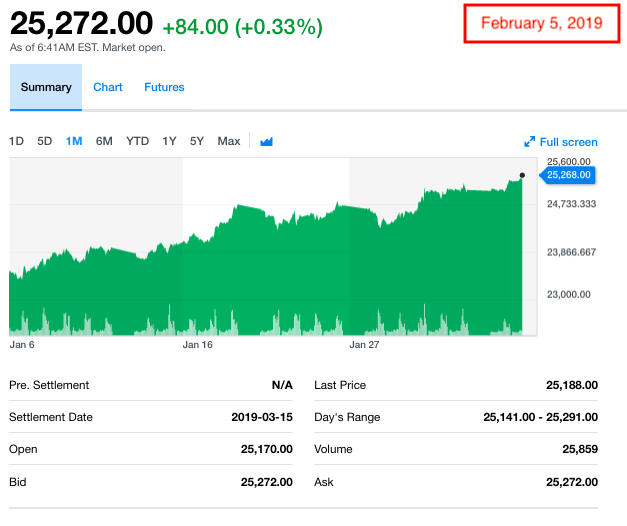Show the Max chart range
Viewport: 627px width, 526px height.
229,141
